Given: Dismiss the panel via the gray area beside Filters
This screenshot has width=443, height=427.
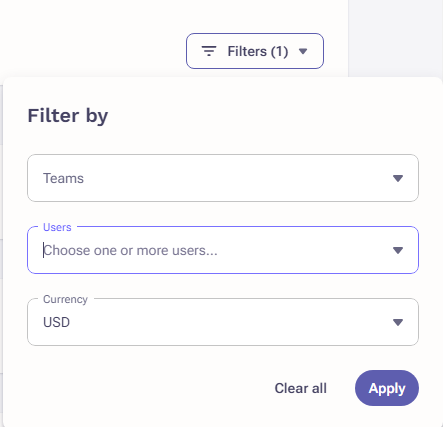Looking at the screenshot, I should pyautogui.click(x=396, y=38).
